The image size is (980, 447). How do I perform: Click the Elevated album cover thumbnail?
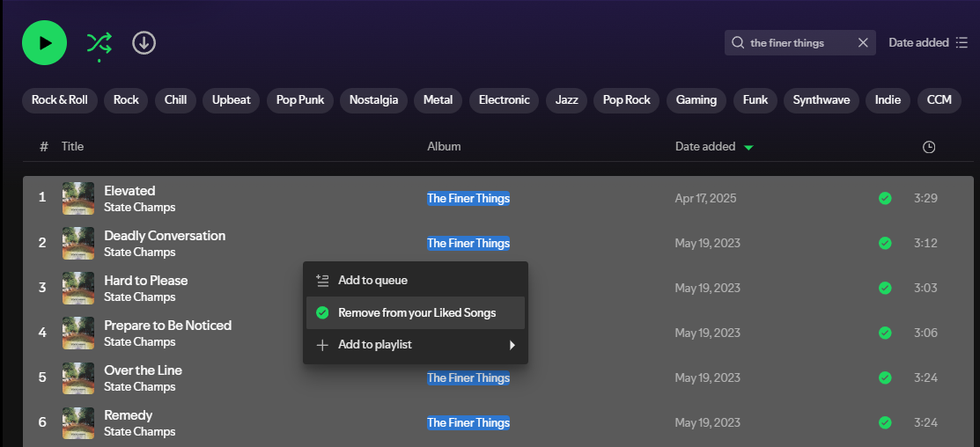(x=78, y=198)
